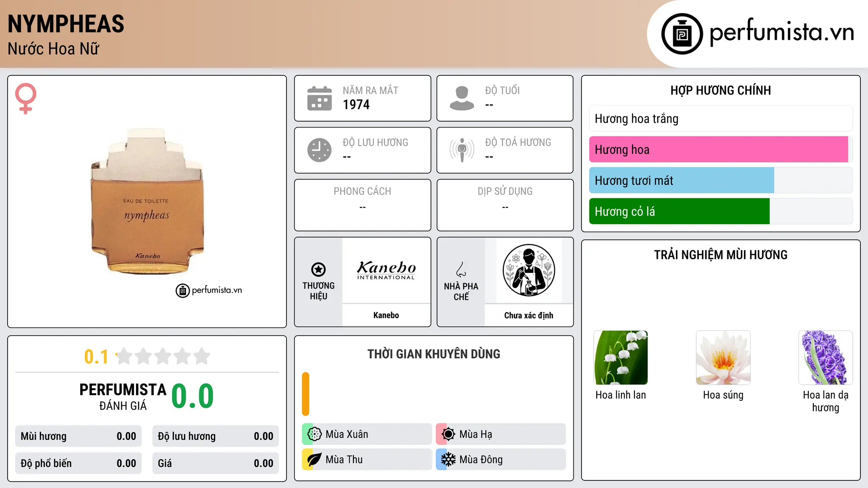Click the star rating row beside 0.1
Screen dimensions: 868x488
pos(163,356)
